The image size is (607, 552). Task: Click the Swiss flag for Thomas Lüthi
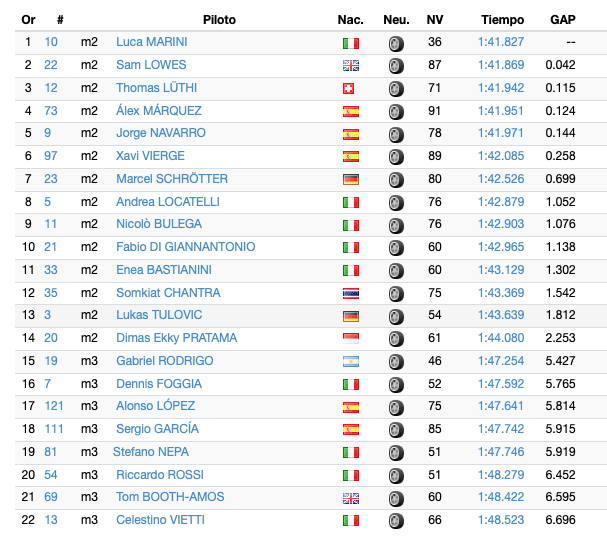click(x=348, y=89)
